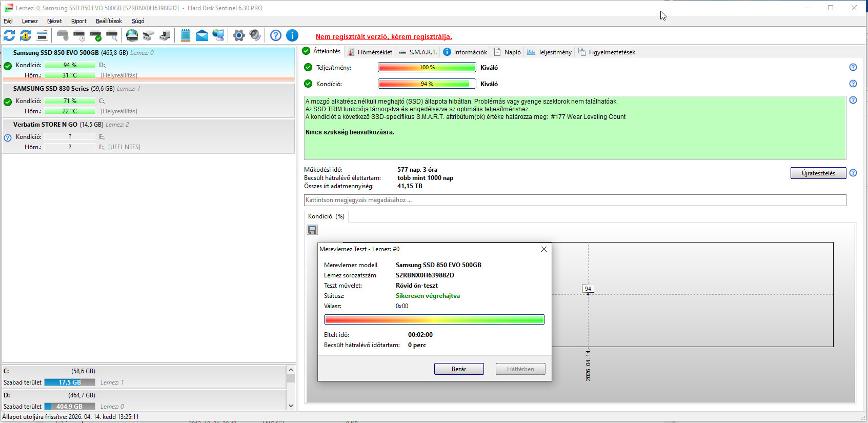Click the Teljesítmény 100 % gauge bar
This screenshot has height=423, width=868.
[427, 67]
